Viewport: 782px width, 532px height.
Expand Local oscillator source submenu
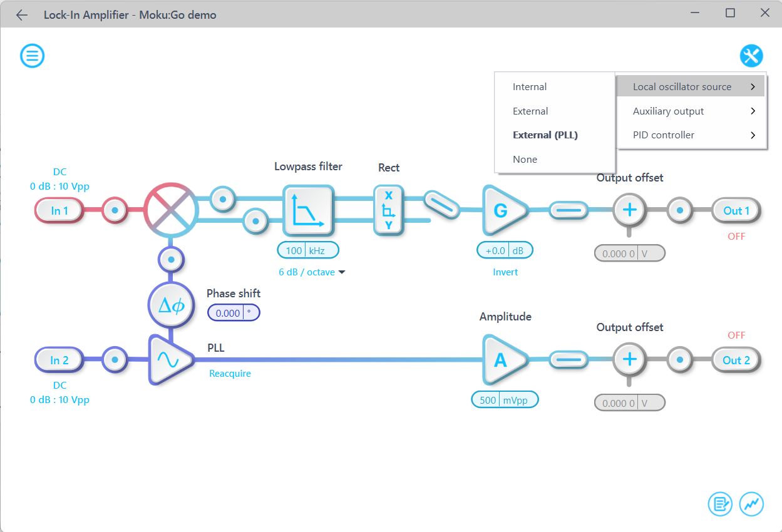(691, 87)
